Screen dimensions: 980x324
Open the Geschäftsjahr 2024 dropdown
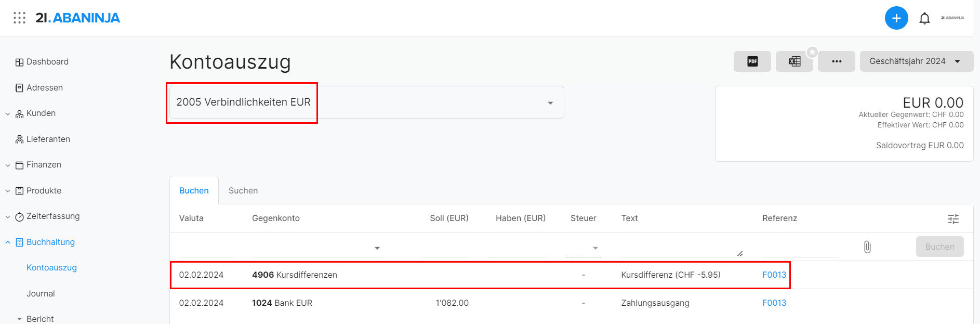[917, 61]
